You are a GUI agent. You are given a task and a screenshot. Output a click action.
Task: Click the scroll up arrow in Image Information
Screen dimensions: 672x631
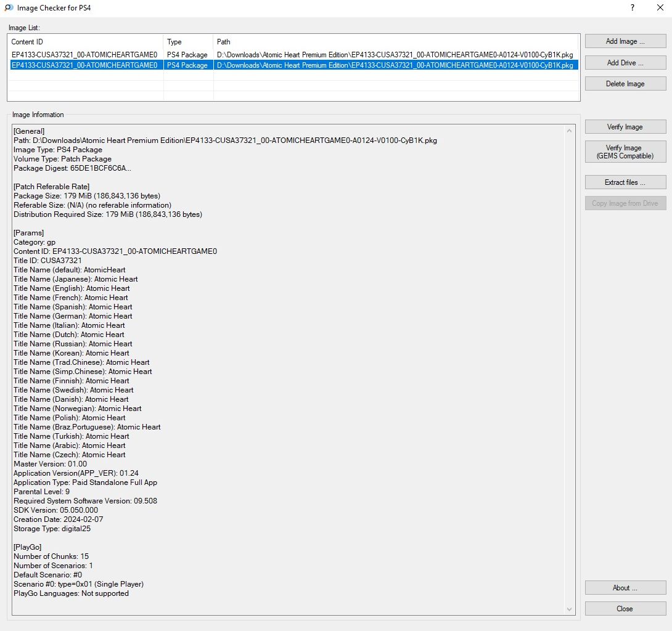pyautogui.click(x=569, y=131)
